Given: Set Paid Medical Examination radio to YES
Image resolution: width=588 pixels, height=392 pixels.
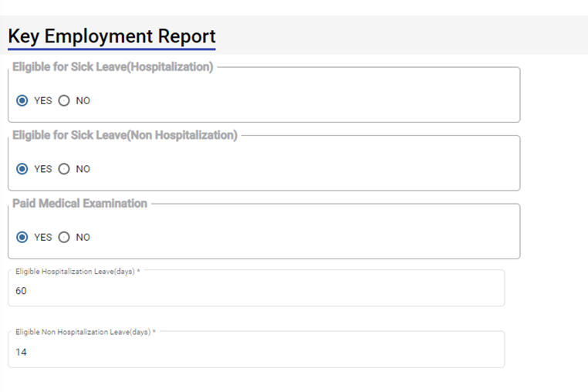Looking at the screenshot, I should tap(22, 237).
